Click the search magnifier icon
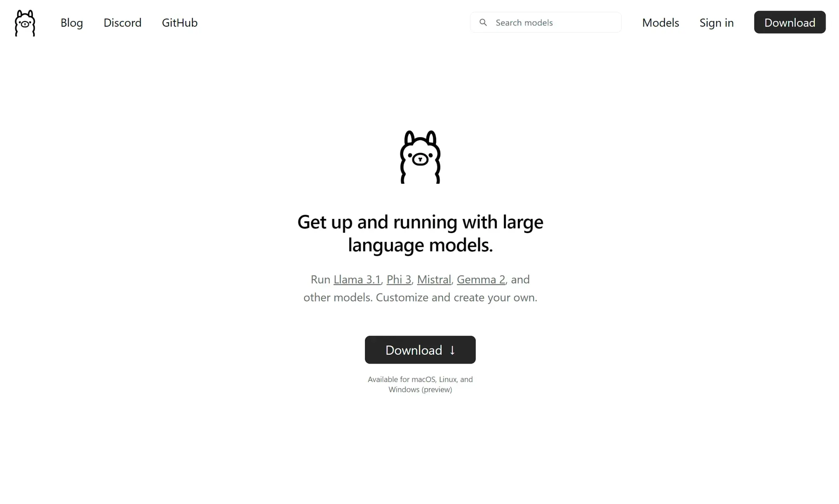 point(483,22)
